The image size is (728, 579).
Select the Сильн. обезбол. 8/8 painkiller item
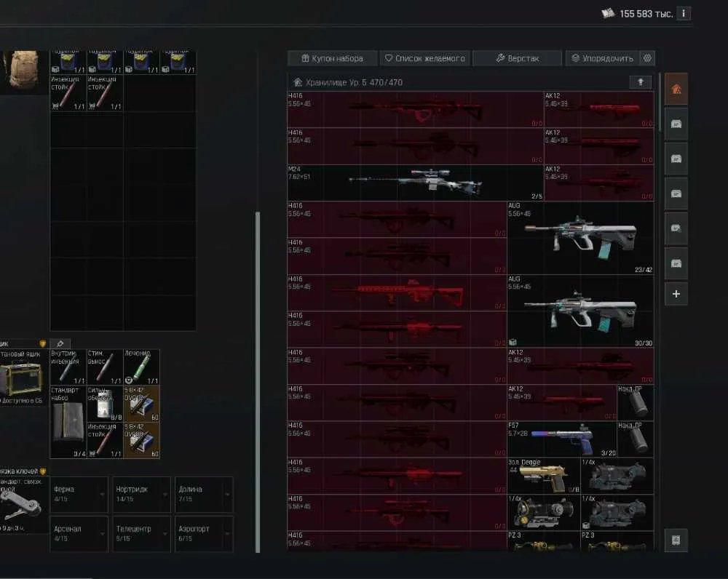point(105,404)
